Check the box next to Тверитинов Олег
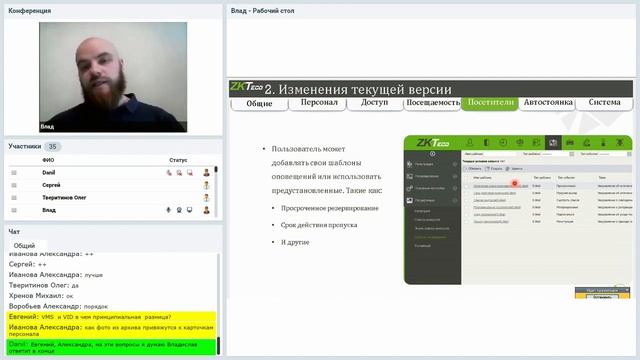The image size is (640, 360). tap(14, 198)
